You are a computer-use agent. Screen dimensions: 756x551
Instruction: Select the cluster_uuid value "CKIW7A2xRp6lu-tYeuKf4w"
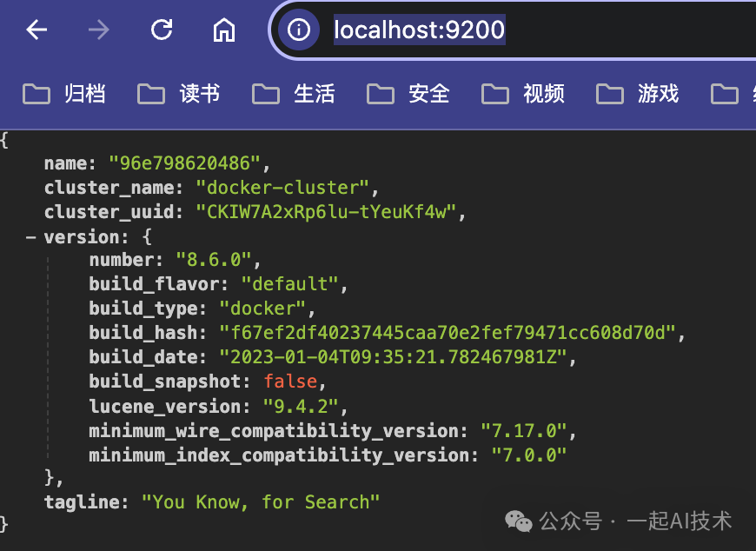point(326,212)
